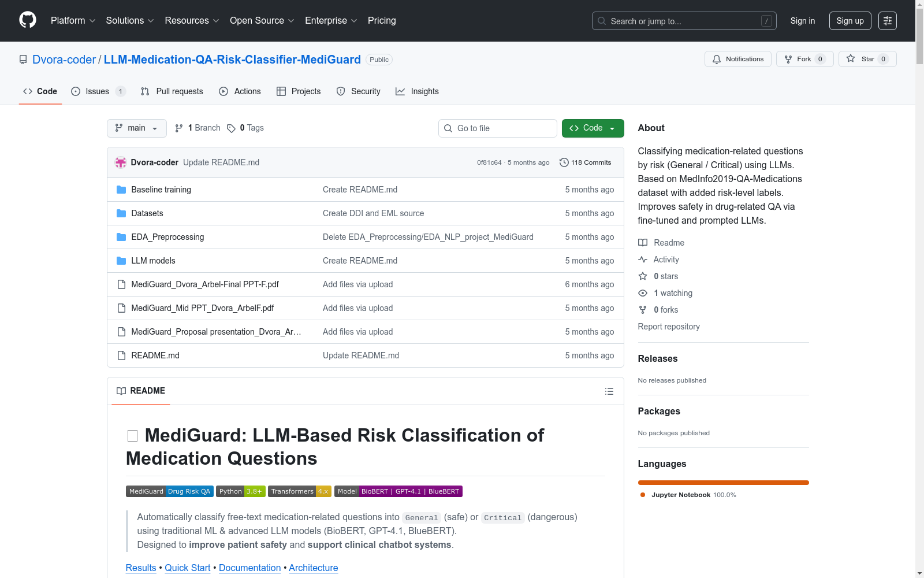Click the Dvora-coder avatar in commit row
This screenshot has height=578, width=924.
[x=121, y=162]
